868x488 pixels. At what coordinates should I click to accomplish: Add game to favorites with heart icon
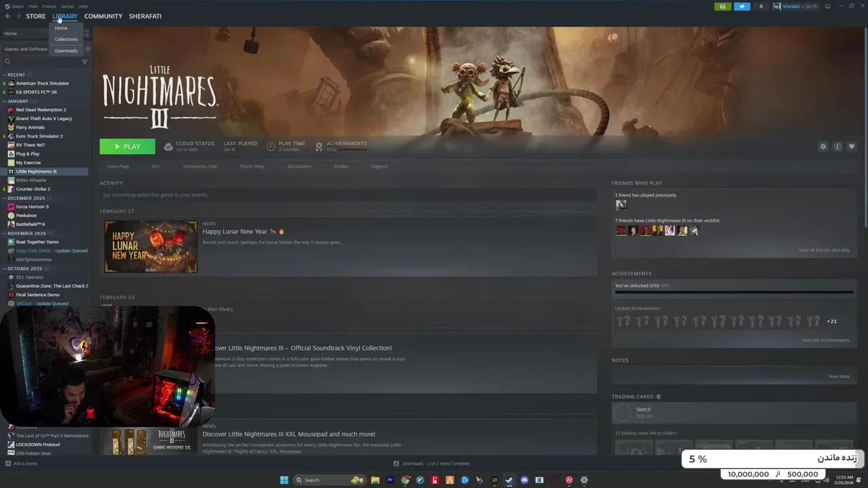pos(852,146)
